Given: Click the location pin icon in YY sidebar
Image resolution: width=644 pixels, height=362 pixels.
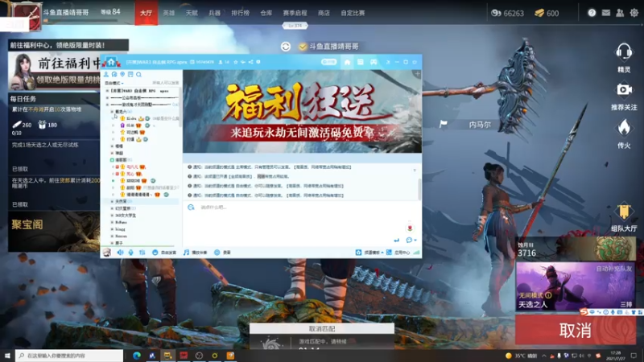Looking at the screenshot, I should [122, 74].
